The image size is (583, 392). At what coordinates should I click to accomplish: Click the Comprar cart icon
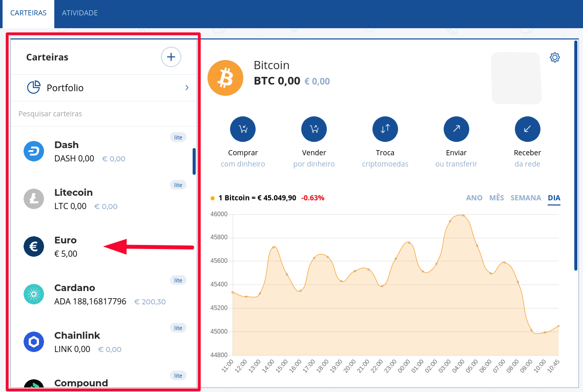point(243,129)
